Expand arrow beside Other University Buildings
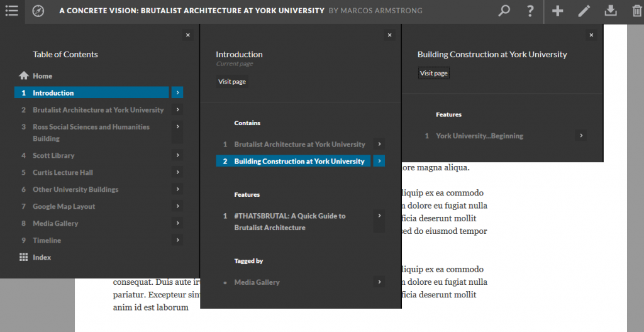Image resolution: width=644 pixels, height=332 pixels. point(177,189)
